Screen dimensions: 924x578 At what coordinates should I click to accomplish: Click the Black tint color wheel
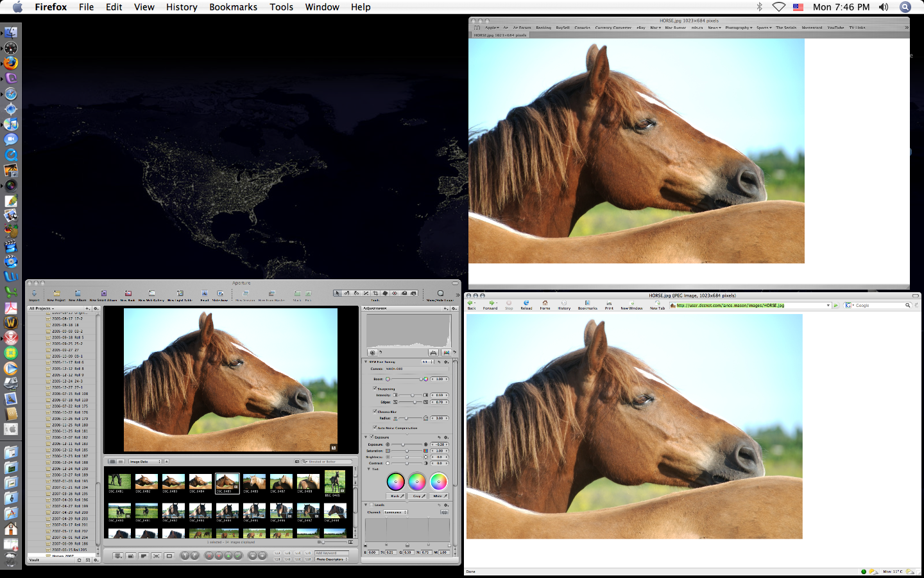[x=396, y=481]
